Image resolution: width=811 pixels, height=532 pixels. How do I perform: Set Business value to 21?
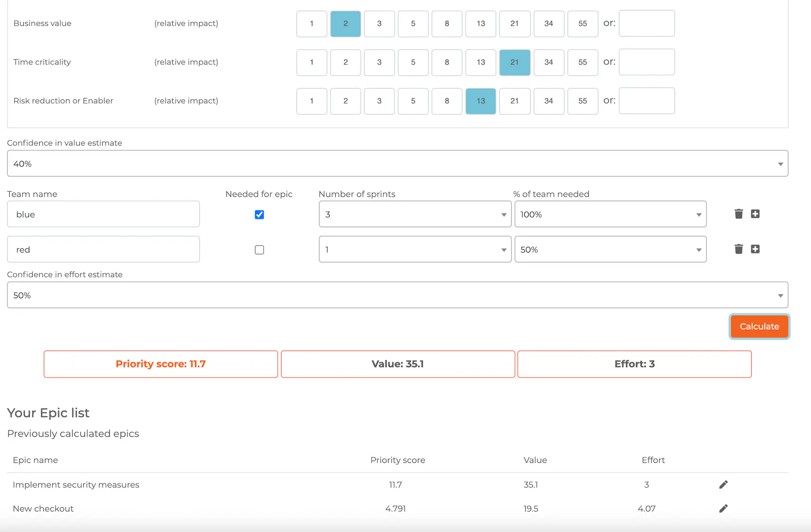[x=515, y=23]
